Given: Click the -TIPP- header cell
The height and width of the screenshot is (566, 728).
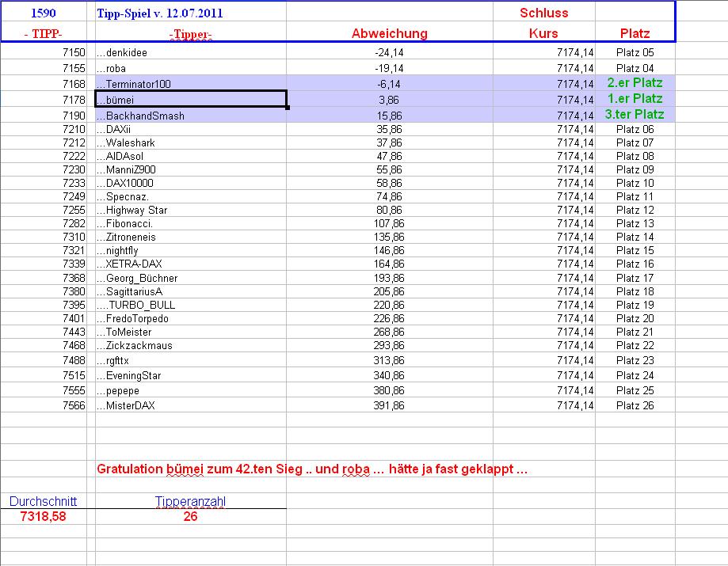Looking at the screenshot, I should pos(45,33).
